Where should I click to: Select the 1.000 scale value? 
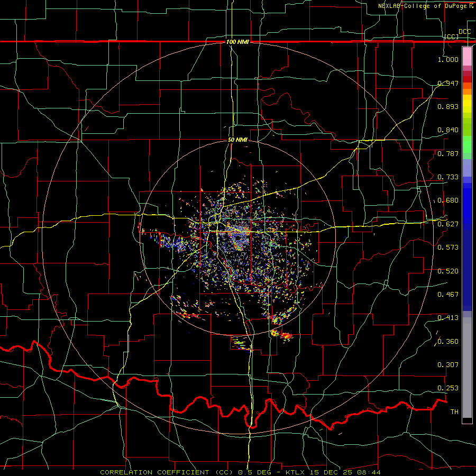(448, 59)
